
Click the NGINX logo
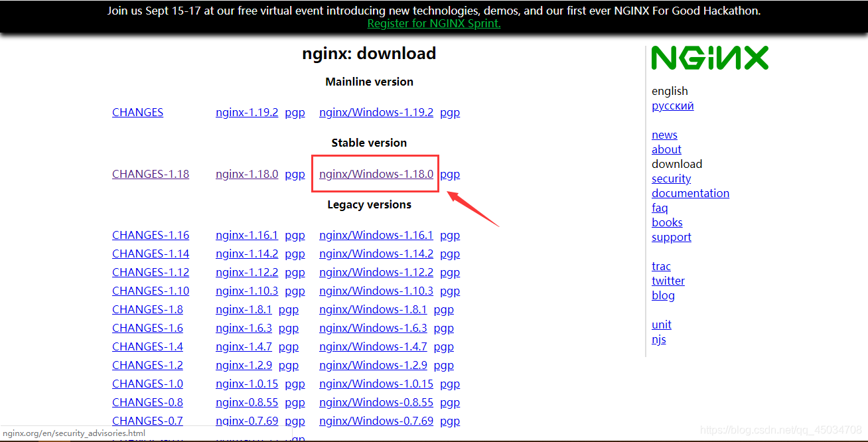tap(709, 58)
